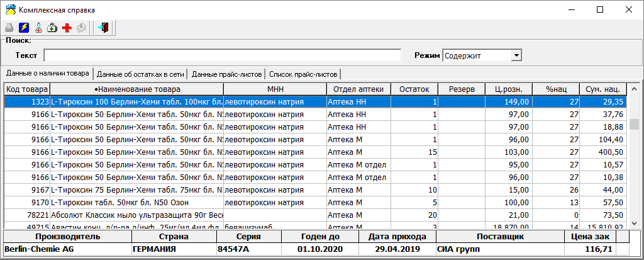Select row L-Тироксин 100 Берлин-Хеми
Image resolution: width=644 pixels, height=260 pixels.
pyautogui.click(x=316, y=101)
